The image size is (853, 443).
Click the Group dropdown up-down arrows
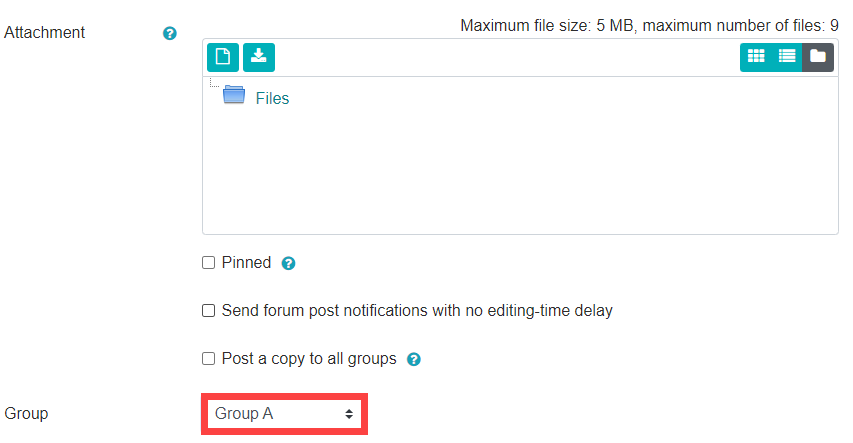pyautogui.click(x=349, y=414)
